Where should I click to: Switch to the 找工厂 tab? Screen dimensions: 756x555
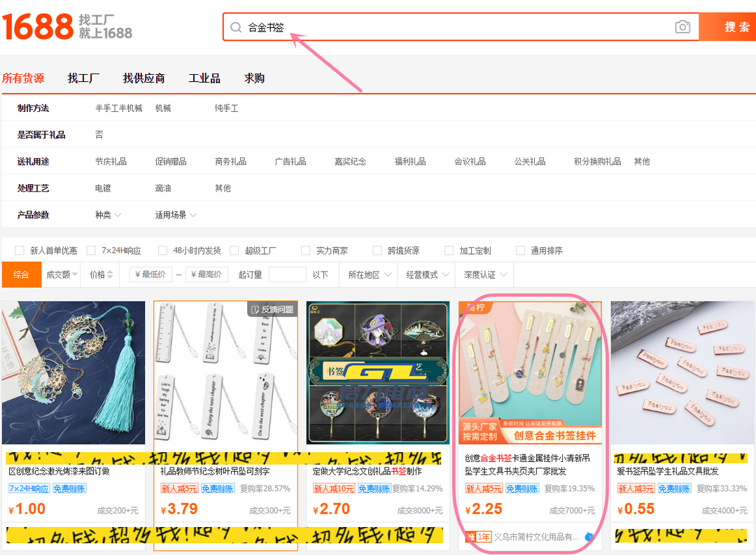coord(83,78)
